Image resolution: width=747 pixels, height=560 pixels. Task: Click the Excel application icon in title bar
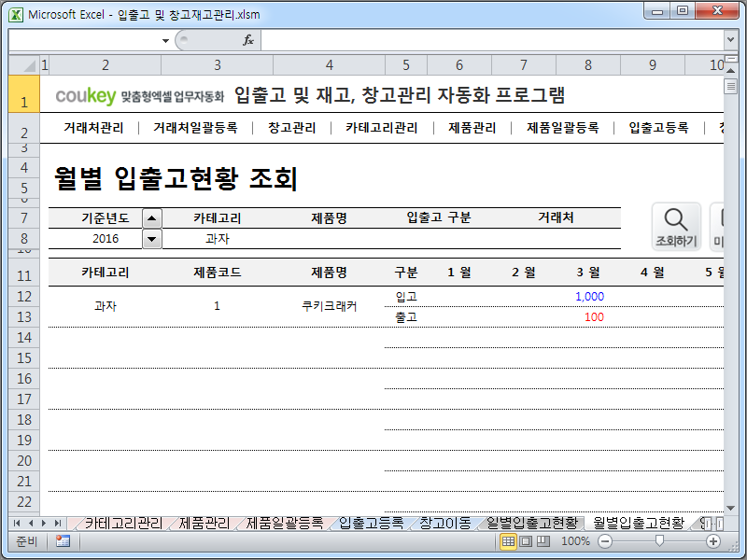coord(16,15)
